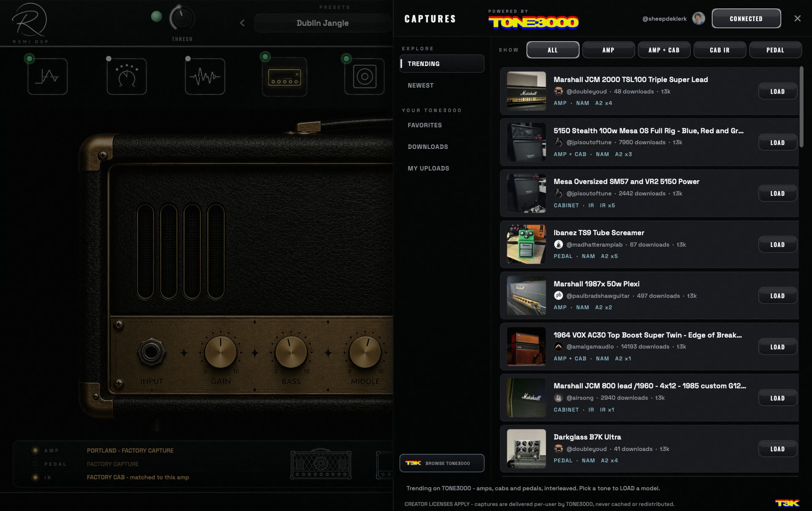The image size is (812, 511).
Task: Select the speaker cabinet module icon
Action: click(x=365, y=77)
